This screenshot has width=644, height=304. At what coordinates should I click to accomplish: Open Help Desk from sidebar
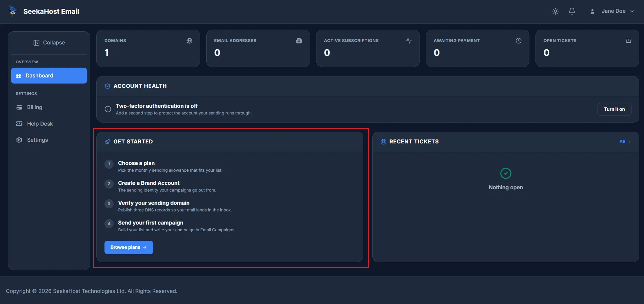click(49, 124)
